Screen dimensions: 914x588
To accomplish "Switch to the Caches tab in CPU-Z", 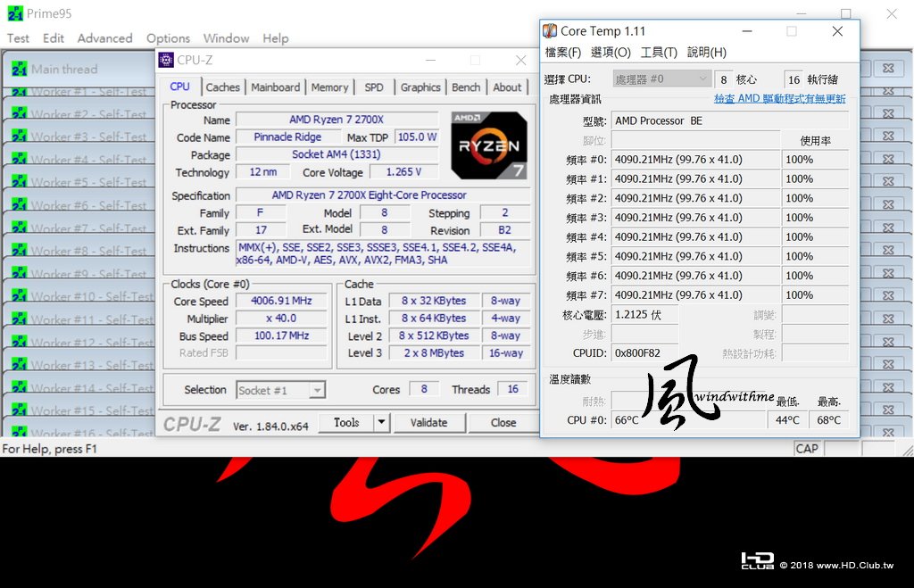I will click(222, 87).
